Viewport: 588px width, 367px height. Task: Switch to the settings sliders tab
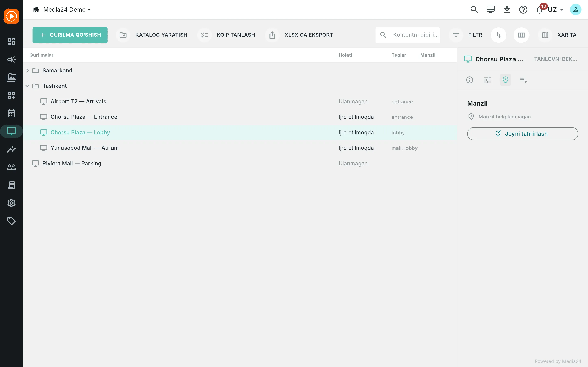click(487, 80)
